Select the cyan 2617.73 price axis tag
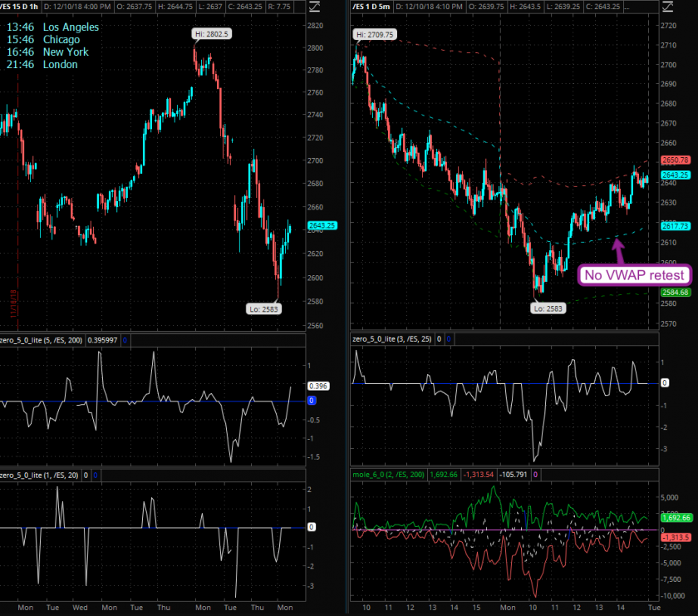698x616 pixels. coord(674,226)
